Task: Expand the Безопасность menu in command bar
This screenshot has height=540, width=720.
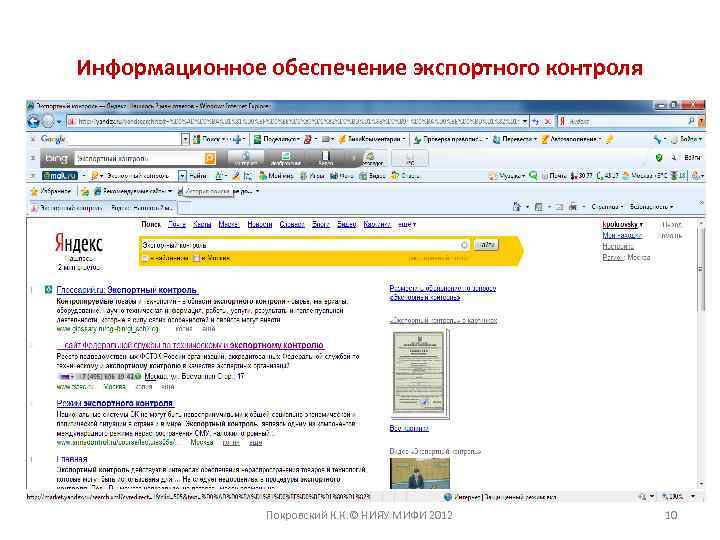Action: point(652,207)
